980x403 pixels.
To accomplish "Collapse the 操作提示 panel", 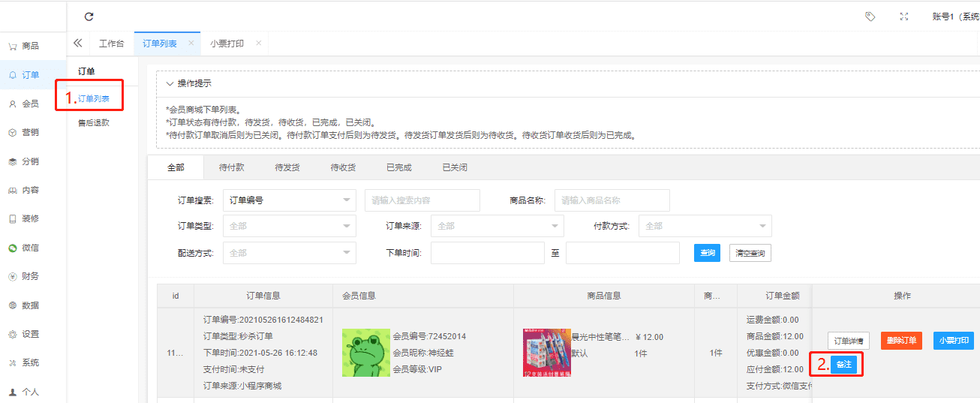I will pos(170,83).
